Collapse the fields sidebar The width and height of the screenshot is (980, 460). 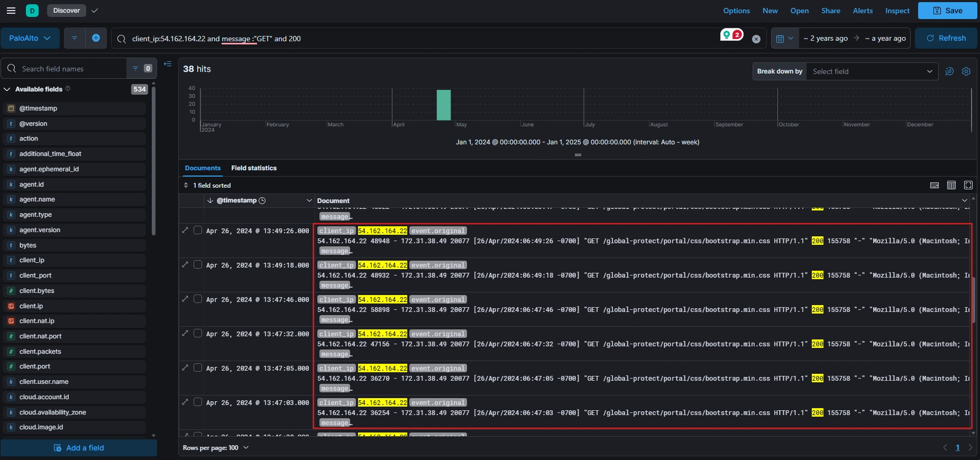pos(168,64)
